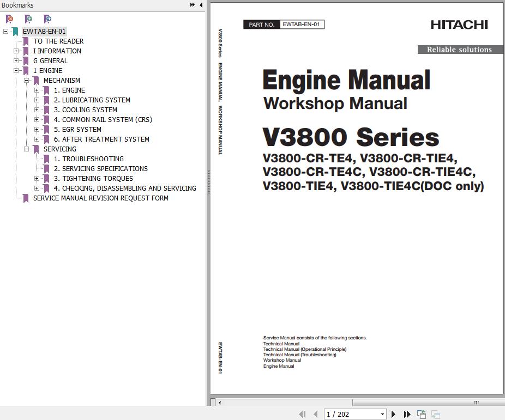Viewport: 505px width, 420px height.
Task: Expand 6. AFTER TREATMENT SYSTEM bookmark
Action: point(37,139)
